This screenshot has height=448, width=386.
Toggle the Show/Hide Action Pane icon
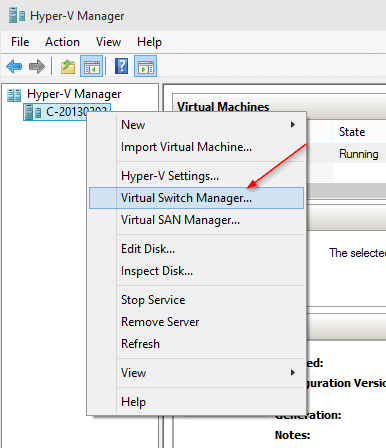coord(146,66)
